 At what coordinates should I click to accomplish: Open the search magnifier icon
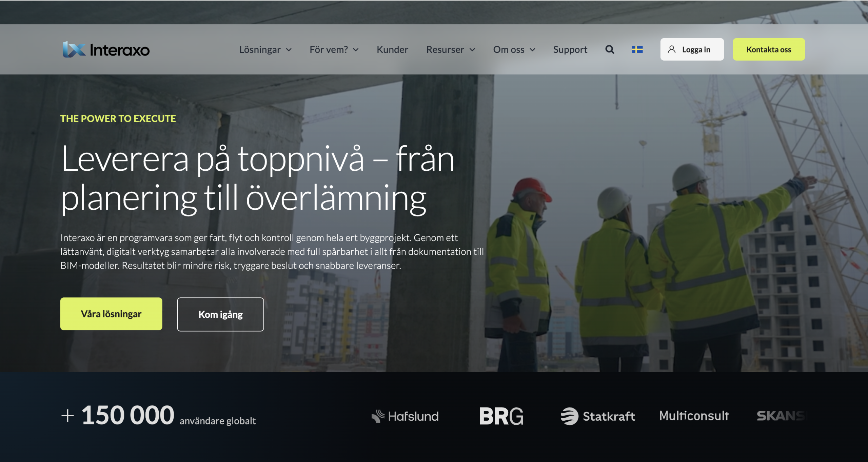click(610, 49)
